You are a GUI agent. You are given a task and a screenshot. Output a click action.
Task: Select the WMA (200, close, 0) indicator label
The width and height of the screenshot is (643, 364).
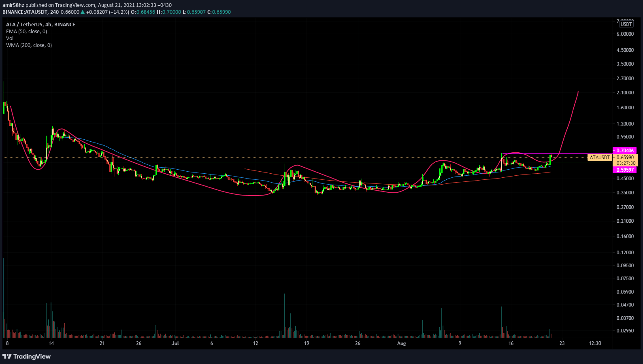29,45
